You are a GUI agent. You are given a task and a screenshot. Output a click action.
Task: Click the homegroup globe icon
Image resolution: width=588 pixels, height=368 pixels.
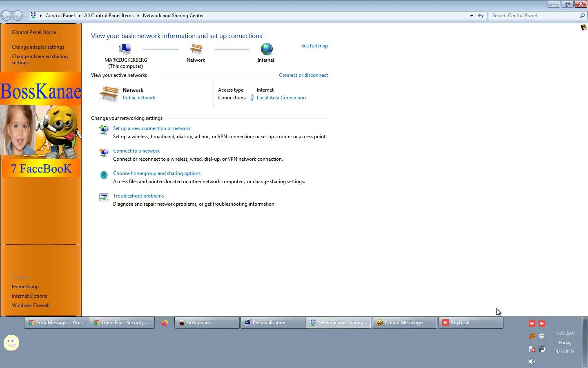click(104, 175)
